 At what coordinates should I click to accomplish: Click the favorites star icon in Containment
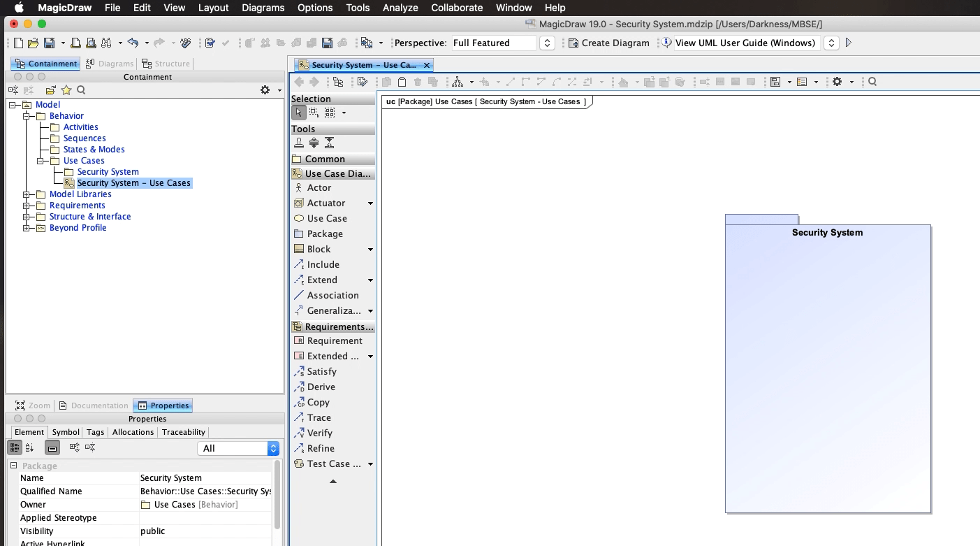pos(66,90)
